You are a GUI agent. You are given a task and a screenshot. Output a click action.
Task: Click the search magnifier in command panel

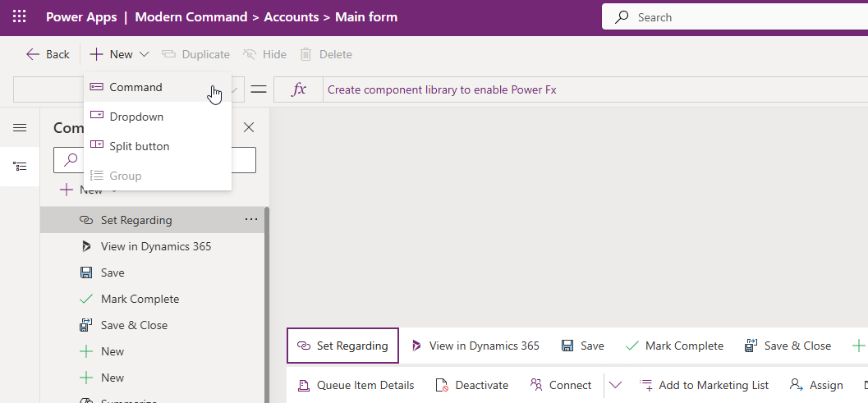tap(71, 160)
